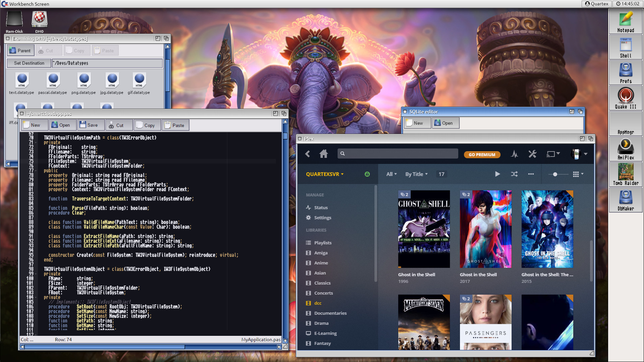Image resolution: width=644 pixels, height=362 pixels.
Task: Launch Quake III from the dock
Action: (x=626, y=98)
